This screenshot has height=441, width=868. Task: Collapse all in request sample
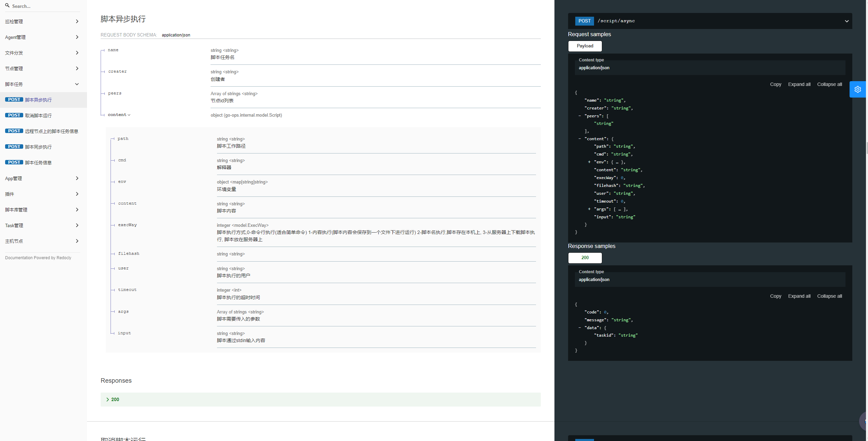pos(829,84)
